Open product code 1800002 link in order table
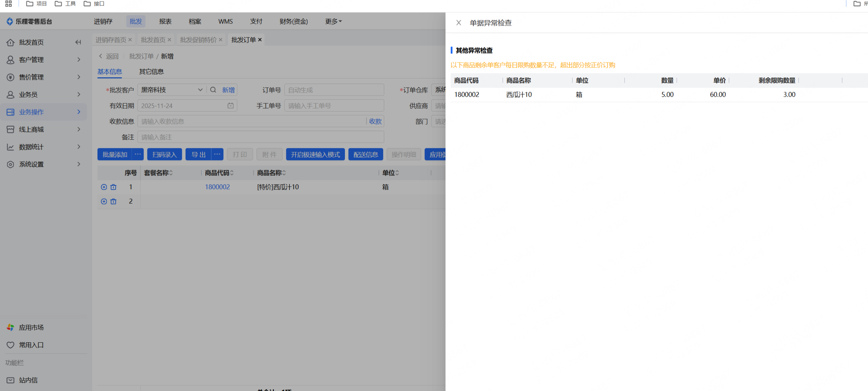868x391 pixels. point(217,187)
